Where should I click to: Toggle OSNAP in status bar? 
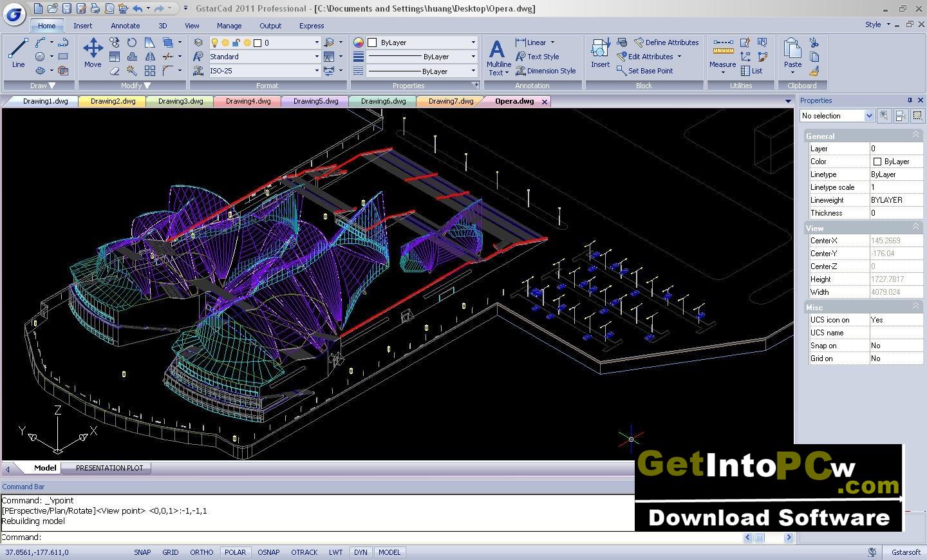tap(268, 552)
